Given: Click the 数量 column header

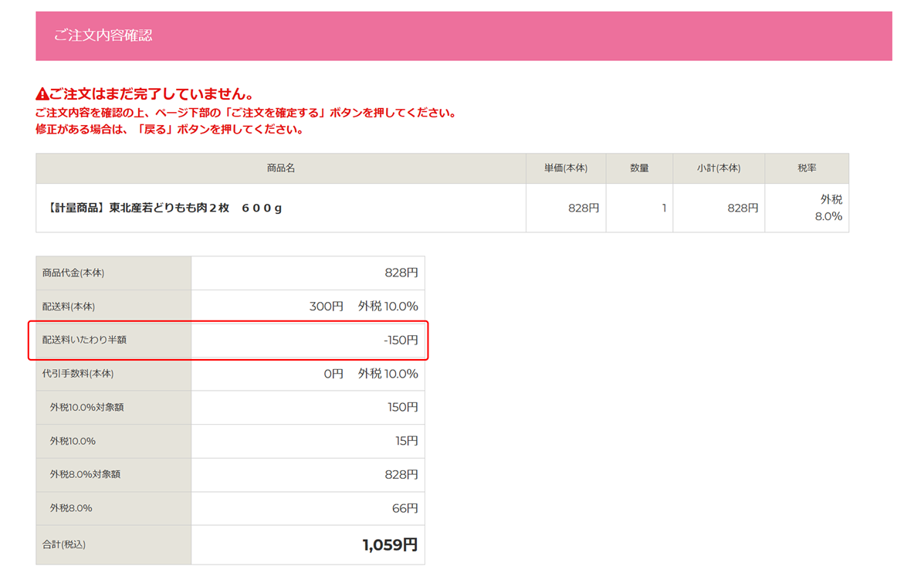Looking at the screenshot, I should pos(639,168).
